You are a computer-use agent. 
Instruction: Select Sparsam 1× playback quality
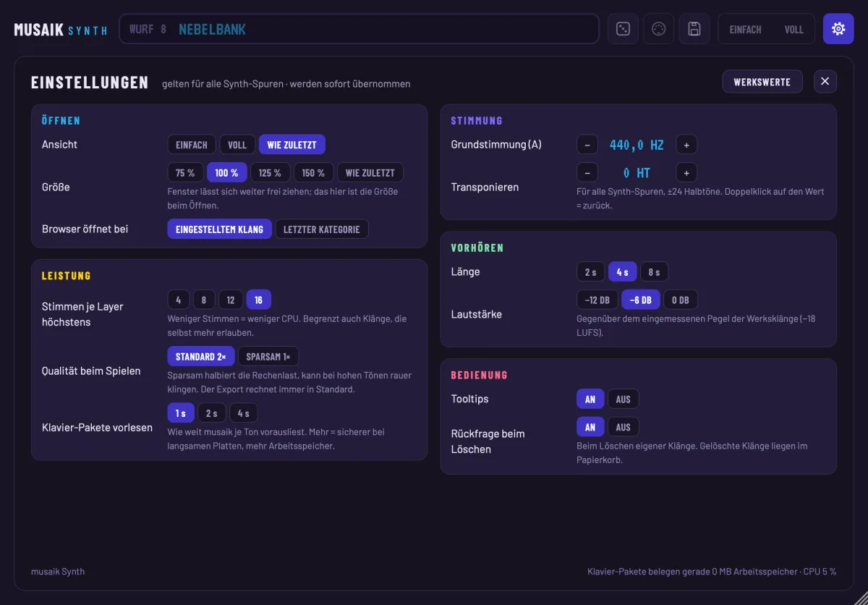tap(268, 357)
